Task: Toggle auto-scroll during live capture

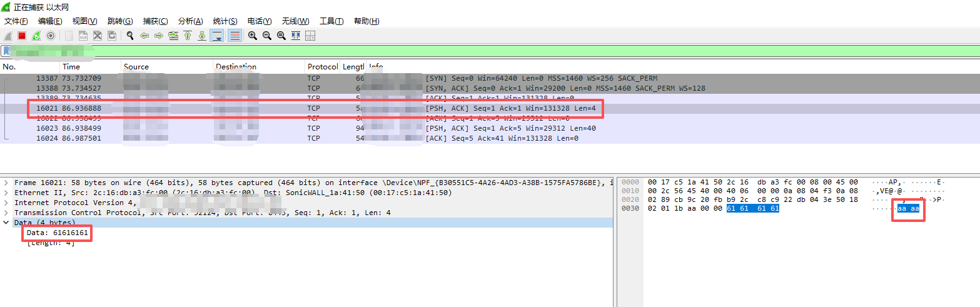Action: click(x=217, y=36)
